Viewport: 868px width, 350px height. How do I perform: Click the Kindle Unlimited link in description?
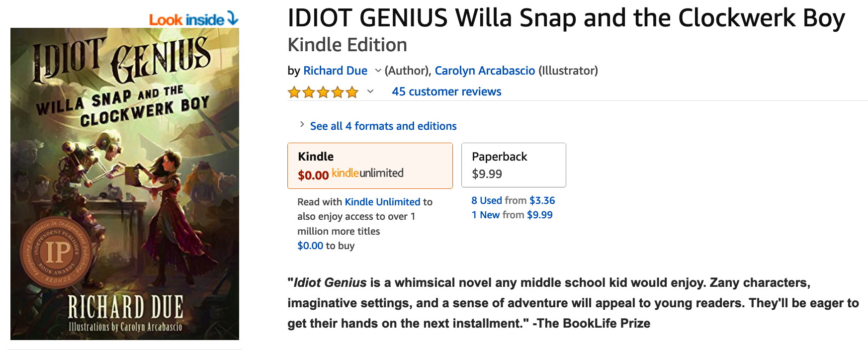coord(382,202)
